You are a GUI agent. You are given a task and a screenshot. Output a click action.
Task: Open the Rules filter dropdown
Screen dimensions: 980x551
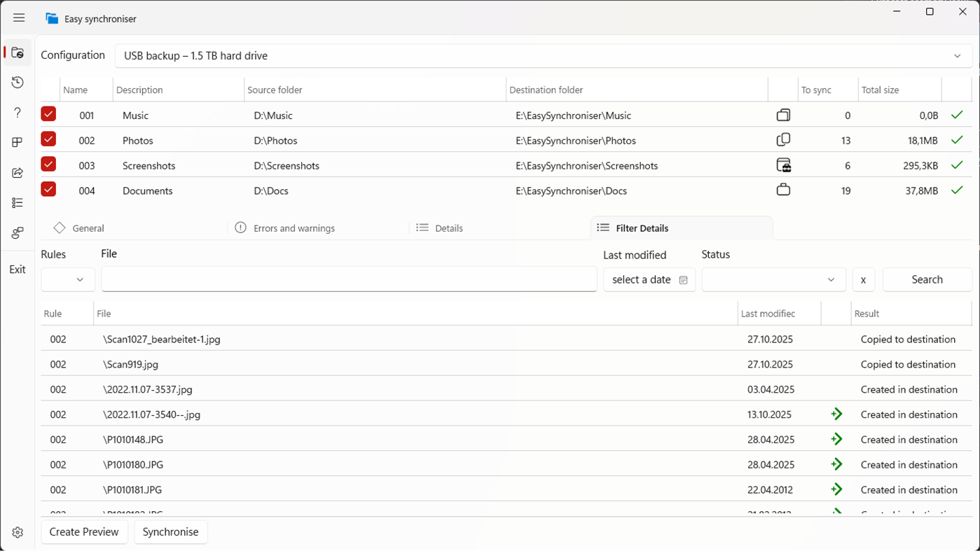tap(68, 279)
